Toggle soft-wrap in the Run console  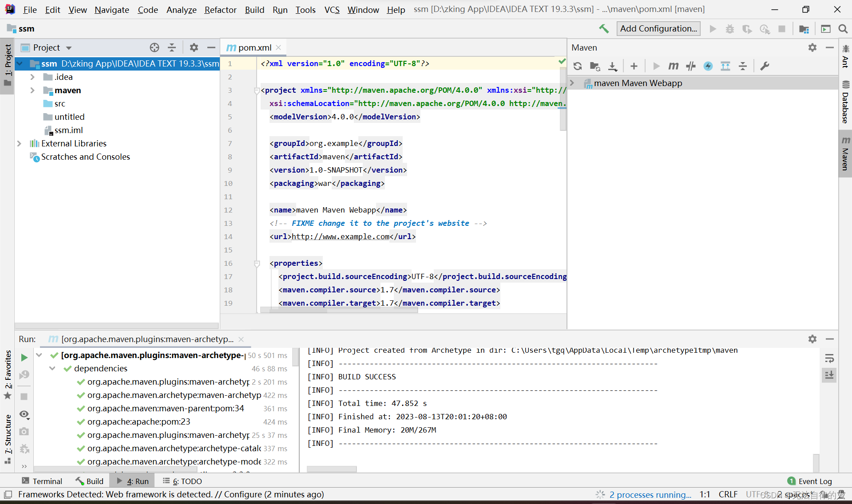[829, 358]
